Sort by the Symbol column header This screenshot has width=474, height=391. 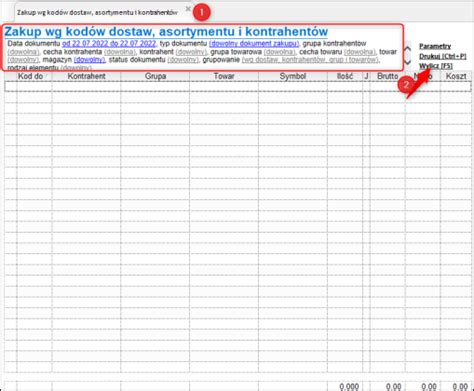(x=293, y=76)
